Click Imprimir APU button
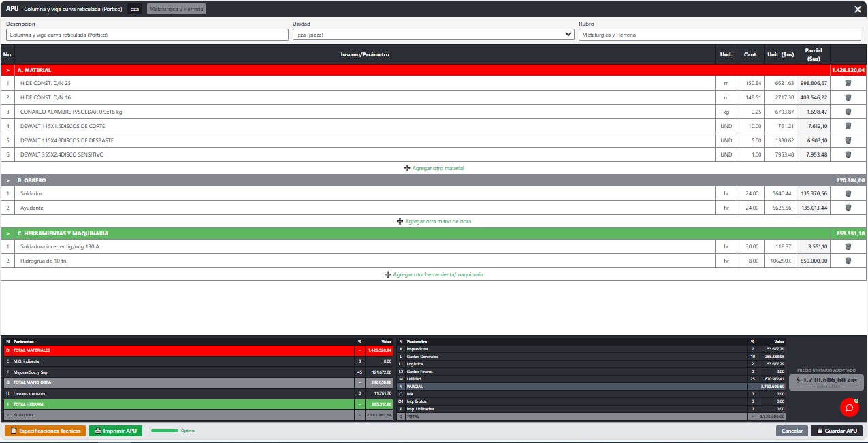 pos(116,431)
